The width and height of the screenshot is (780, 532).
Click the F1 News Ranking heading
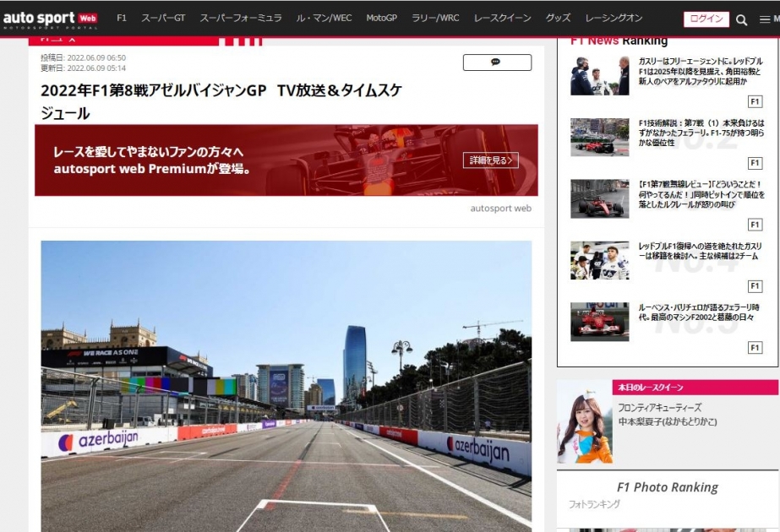[619, 41]
